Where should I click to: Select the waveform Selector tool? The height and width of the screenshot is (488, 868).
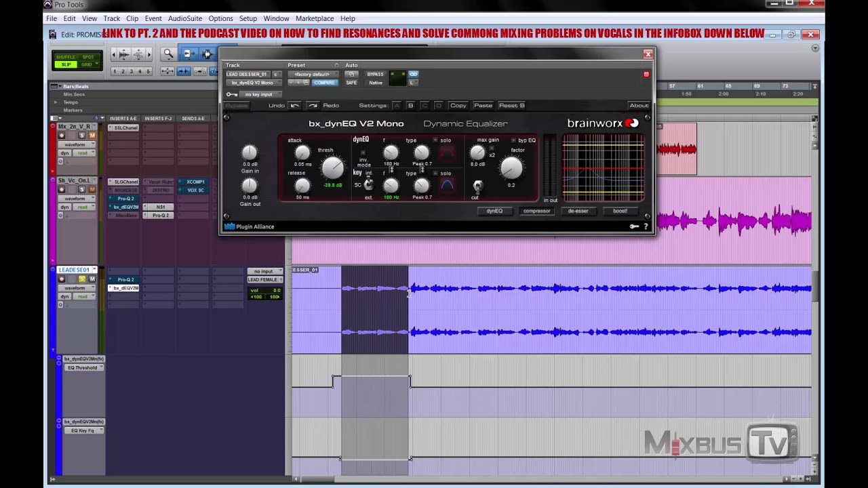(x=207, y=54)
